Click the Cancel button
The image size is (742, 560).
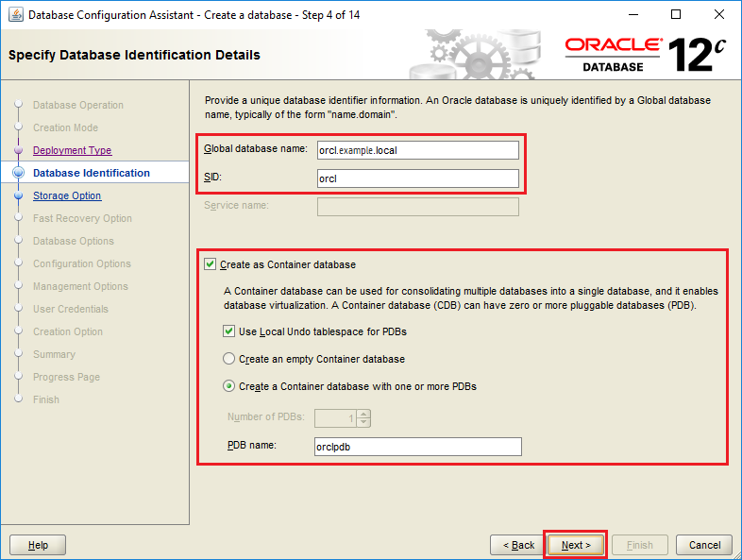704,545
